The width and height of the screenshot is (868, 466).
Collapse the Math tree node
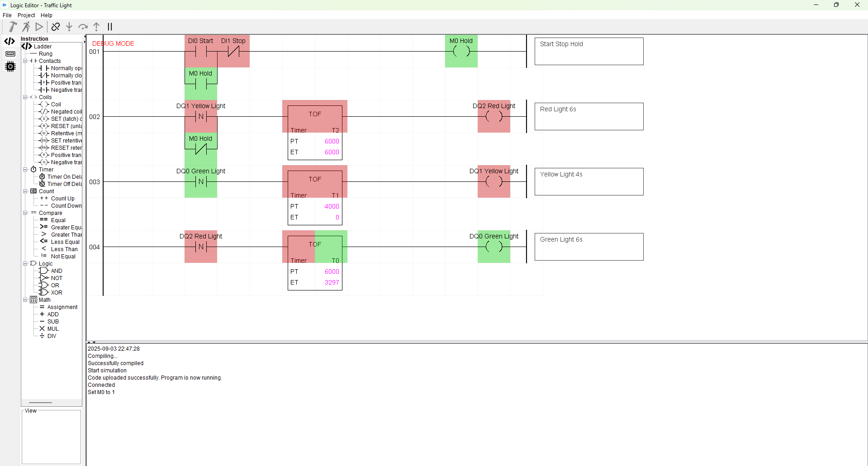(25, 300)
